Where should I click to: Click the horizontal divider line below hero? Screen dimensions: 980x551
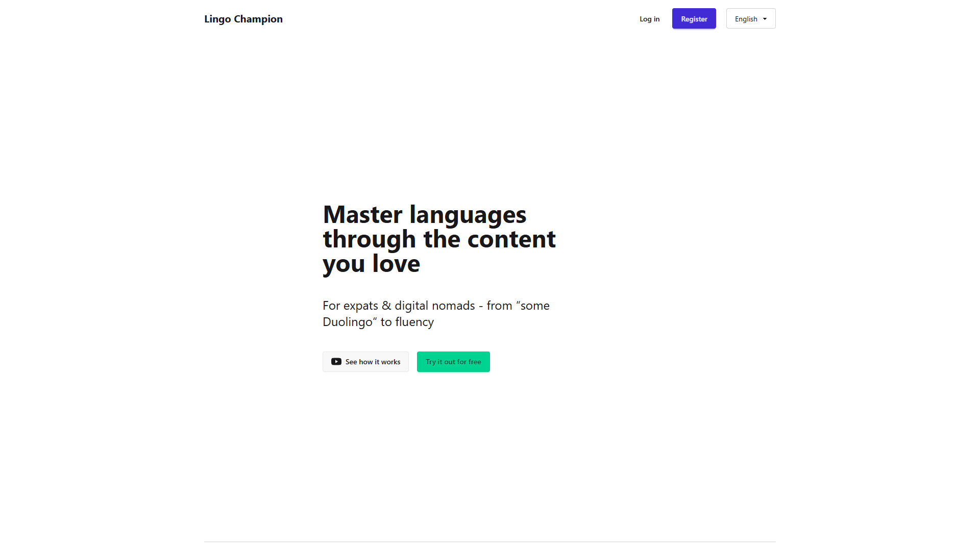click(490, 542)
